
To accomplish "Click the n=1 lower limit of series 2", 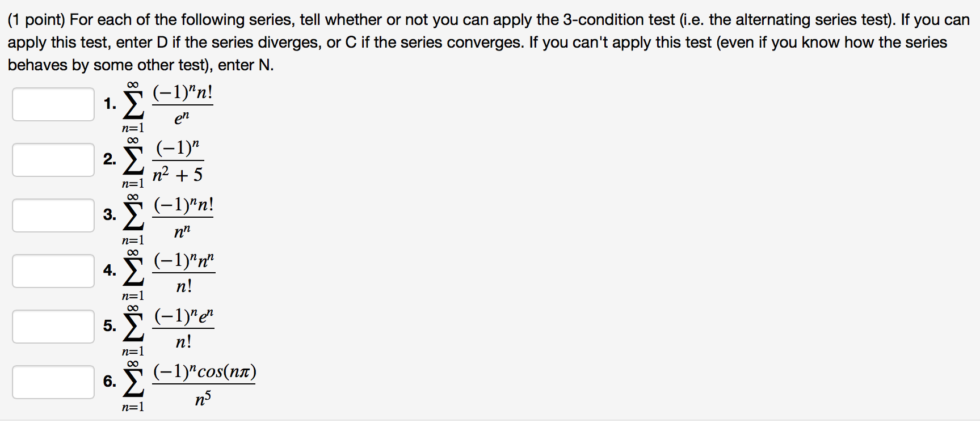I will click(132, 184).
